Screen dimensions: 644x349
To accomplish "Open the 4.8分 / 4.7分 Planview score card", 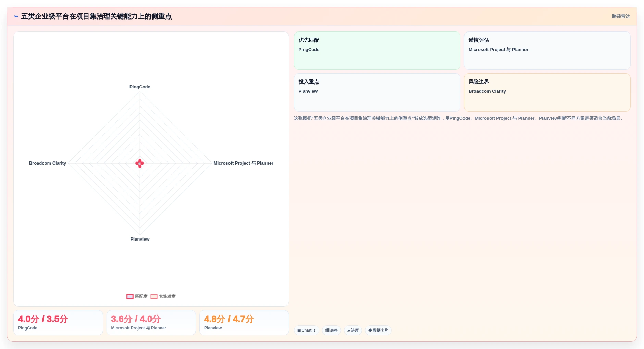I will click(244, 323).
